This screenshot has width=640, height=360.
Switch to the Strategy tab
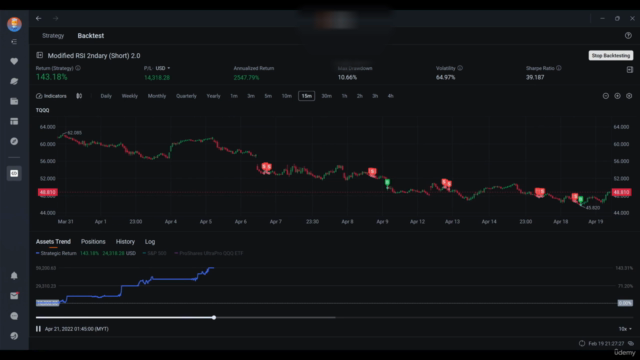53,36
